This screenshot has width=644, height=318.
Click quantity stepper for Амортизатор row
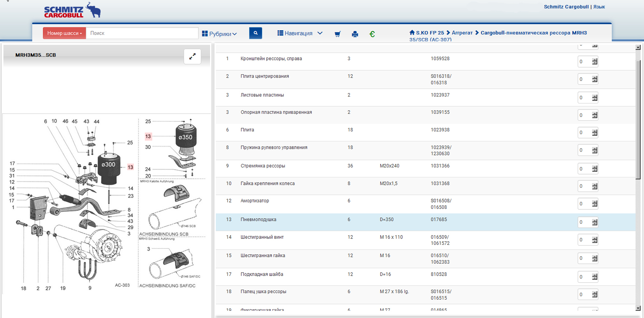(595, 204)
